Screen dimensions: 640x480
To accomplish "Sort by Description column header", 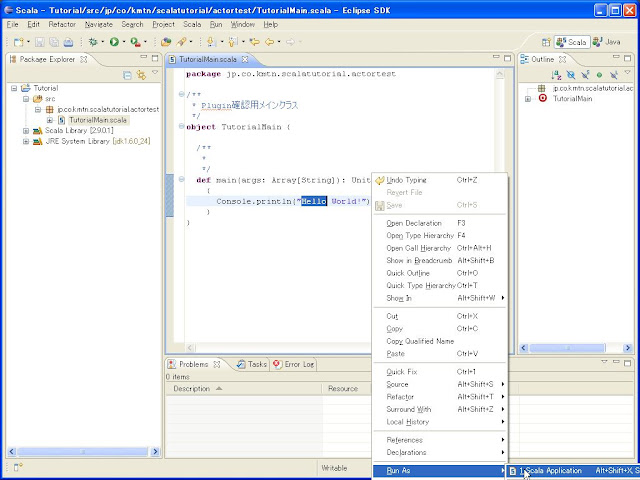I will tap(192, 388).
